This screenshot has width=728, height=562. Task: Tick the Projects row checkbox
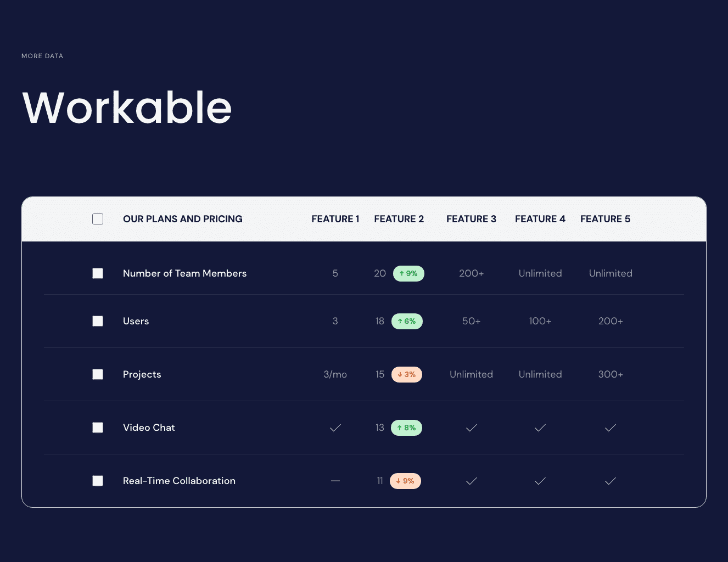click(98, 374)
